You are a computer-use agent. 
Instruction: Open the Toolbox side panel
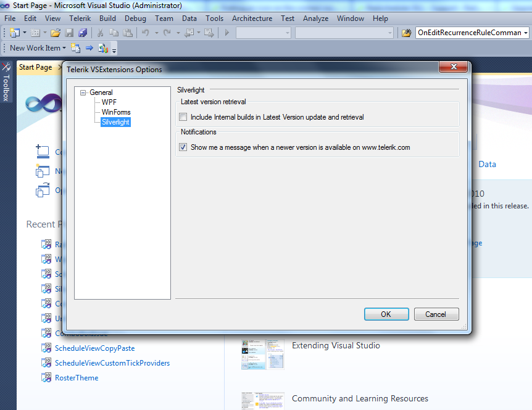pos(6,82)
